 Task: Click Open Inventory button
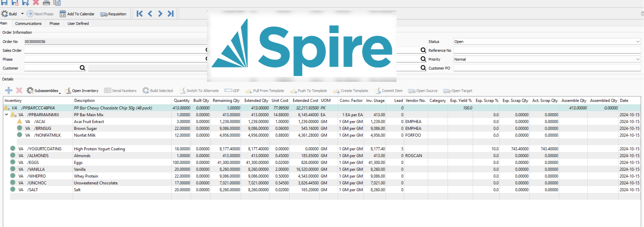(x=82, y=91)
